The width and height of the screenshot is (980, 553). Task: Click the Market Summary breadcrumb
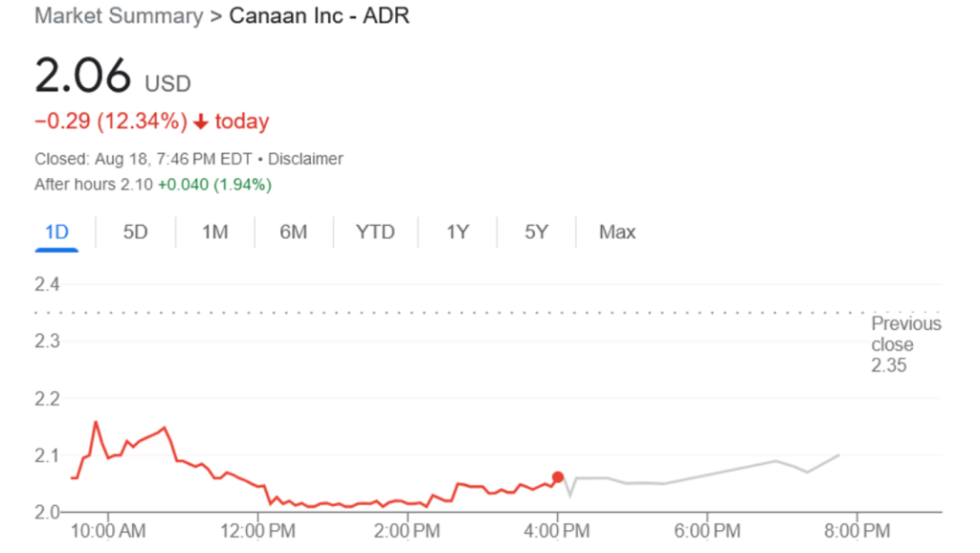[x=119, y=16]
